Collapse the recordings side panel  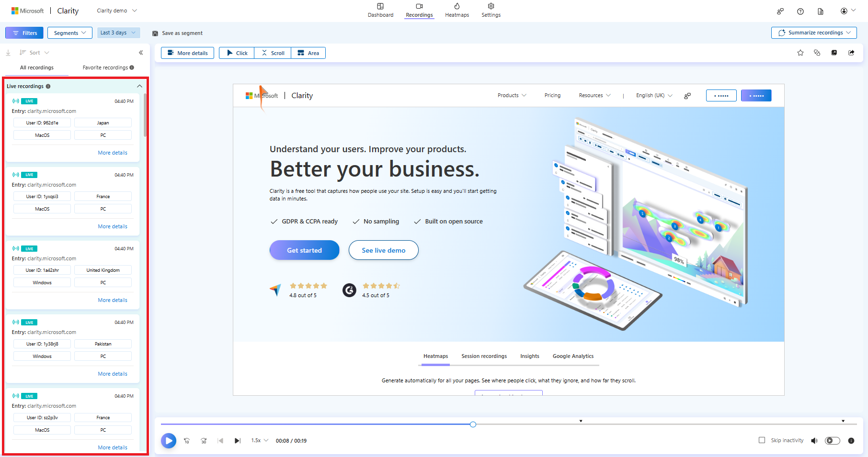pyautogui.click(x=141, y=53)
